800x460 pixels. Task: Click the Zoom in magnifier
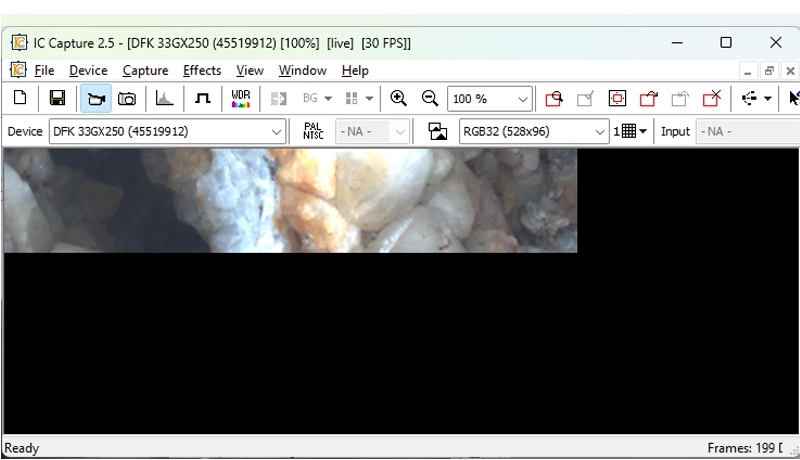tap(398, 98)
